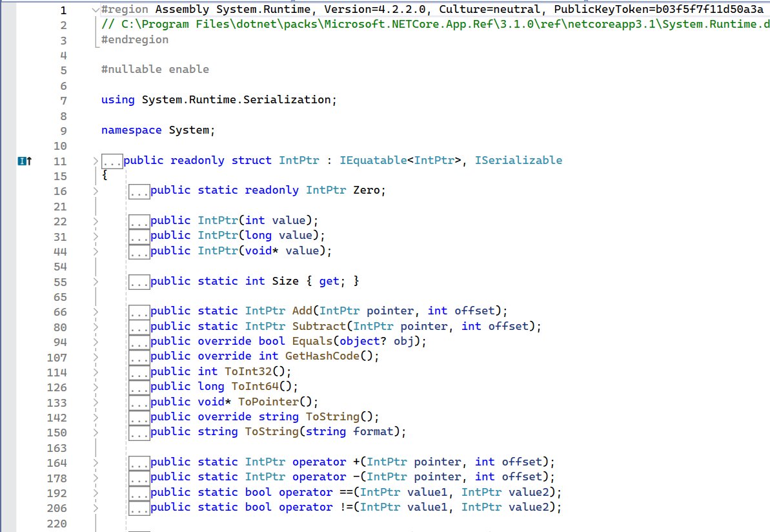
Task: Click the ellipsis box before IntPtr(int value)
Action: pos(139,221)
